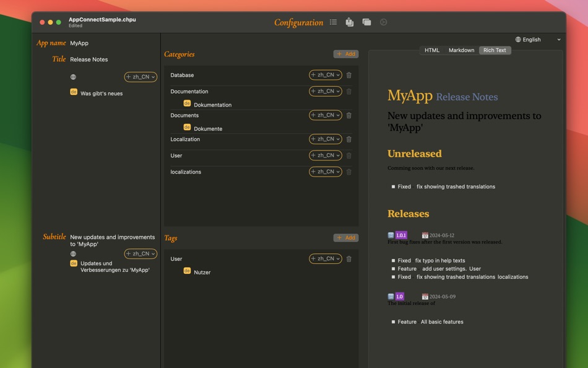Image resolution: width=588 pixels, height=368 pixels.
Task: Open the list view toolbar icon
Action: coord(333,22)
